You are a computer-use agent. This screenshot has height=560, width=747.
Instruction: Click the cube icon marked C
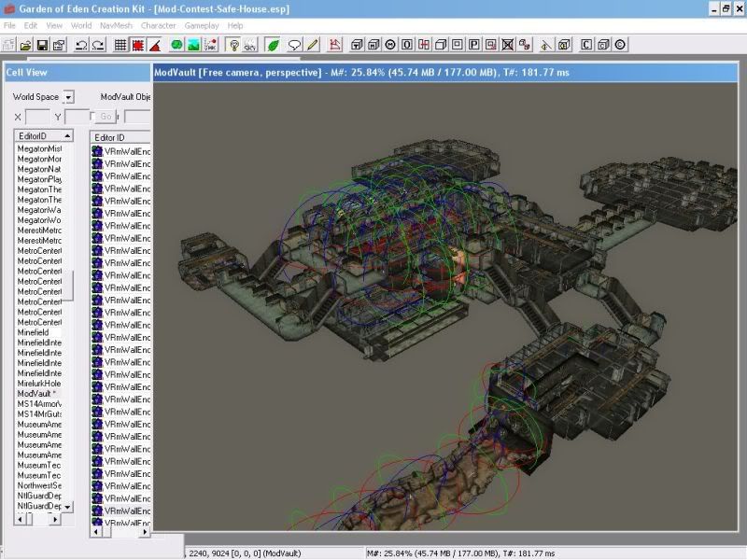[x=603, y=45]
